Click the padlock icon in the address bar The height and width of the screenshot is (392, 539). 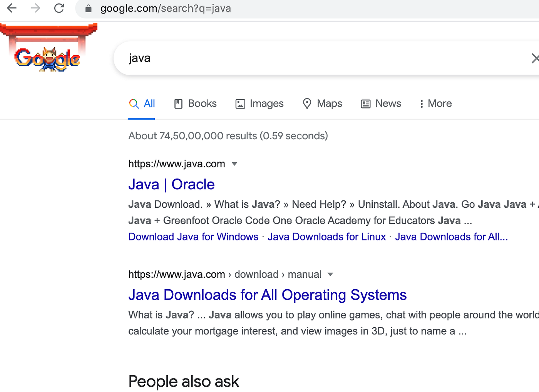pyautogui.click(x=88, y=8)
